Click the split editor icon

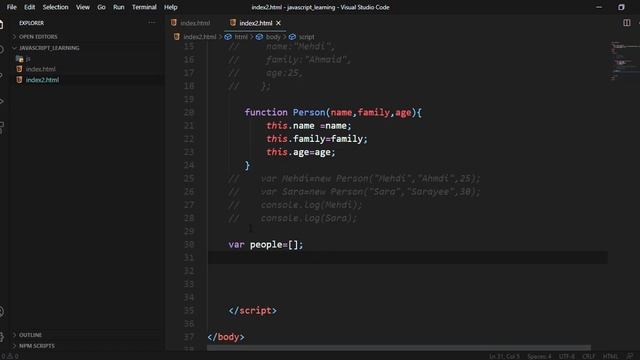pos(627,23)
